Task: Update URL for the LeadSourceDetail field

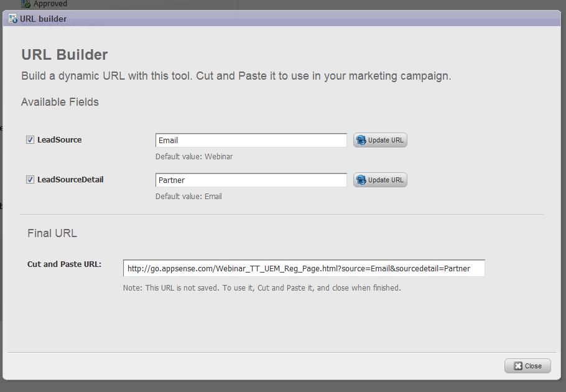Action: tap(380, 180)
